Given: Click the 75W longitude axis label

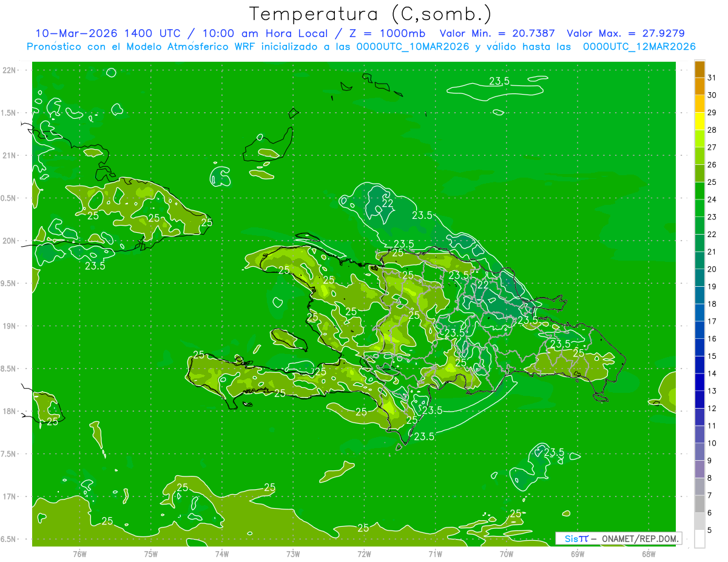Looking at the screenshot, I should [151, 554].
